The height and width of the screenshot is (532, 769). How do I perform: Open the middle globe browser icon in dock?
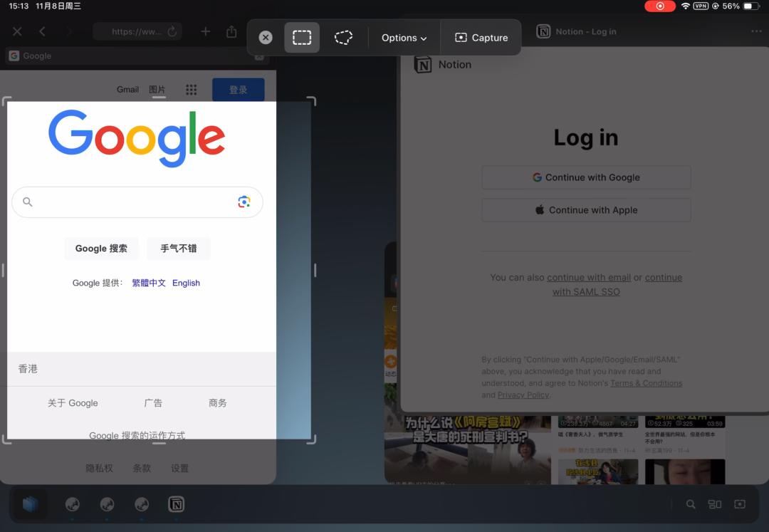[107, 504]
